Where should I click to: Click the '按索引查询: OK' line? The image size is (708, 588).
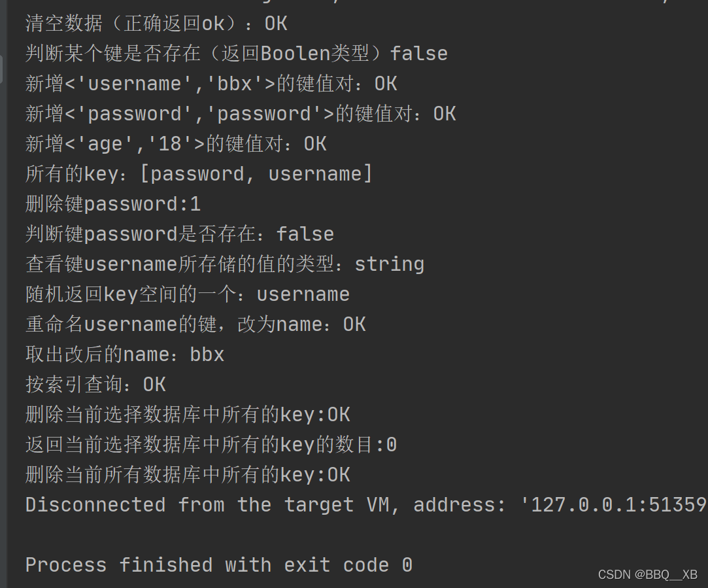pyautogui.click(x=95, y=385)
